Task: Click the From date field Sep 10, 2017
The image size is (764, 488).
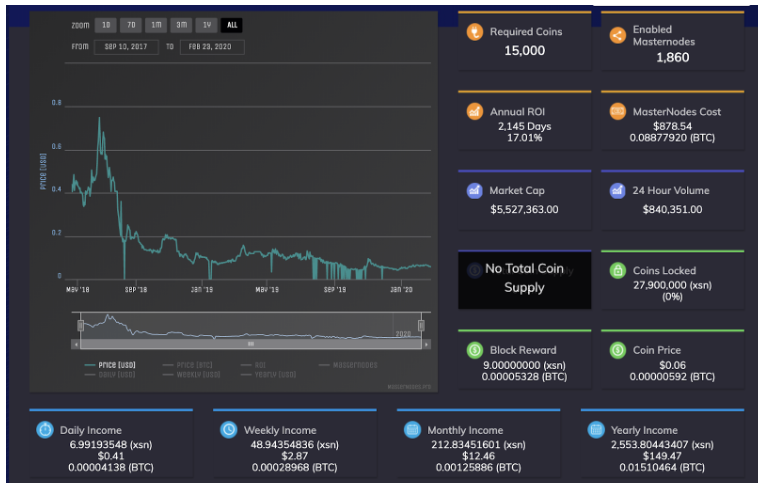Action: tap(126, 47)
